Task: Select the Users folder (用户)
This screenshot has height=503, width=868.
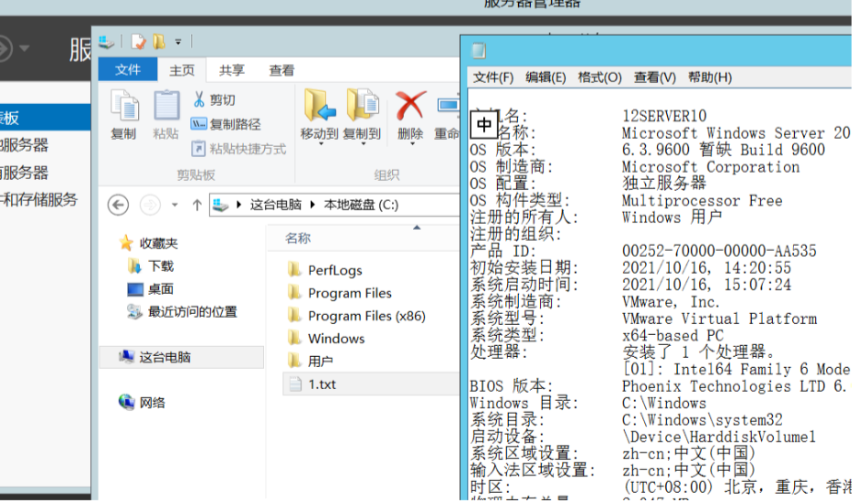Action: pos(320,361)
